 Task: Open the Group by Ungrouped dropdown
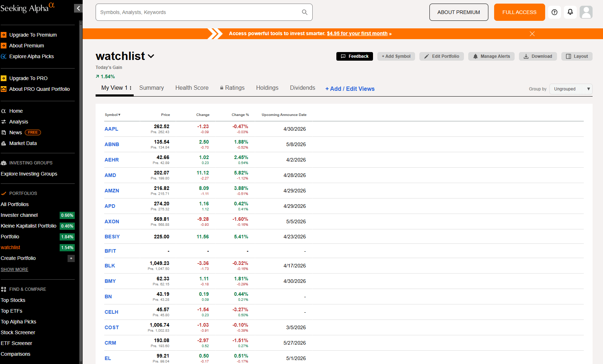(571, 89)
